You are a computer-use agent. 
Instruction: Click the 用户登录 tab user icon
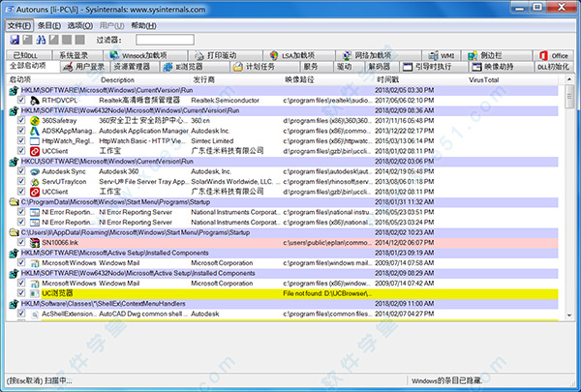pos(68,67)
